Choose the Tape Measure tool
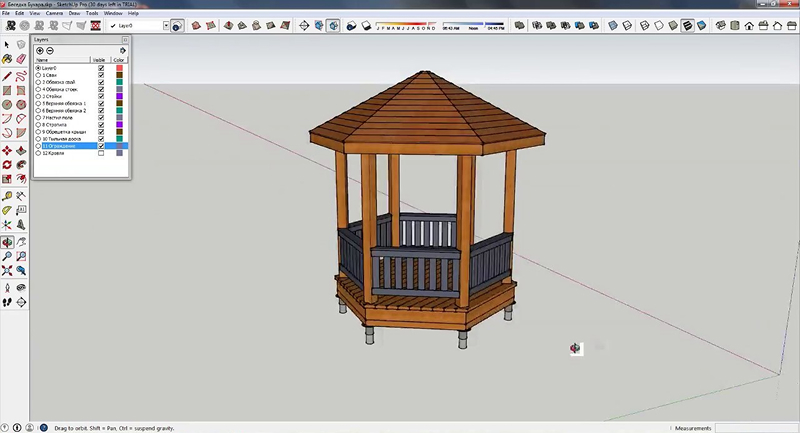The image size is (800, 433). coord(7,196)
